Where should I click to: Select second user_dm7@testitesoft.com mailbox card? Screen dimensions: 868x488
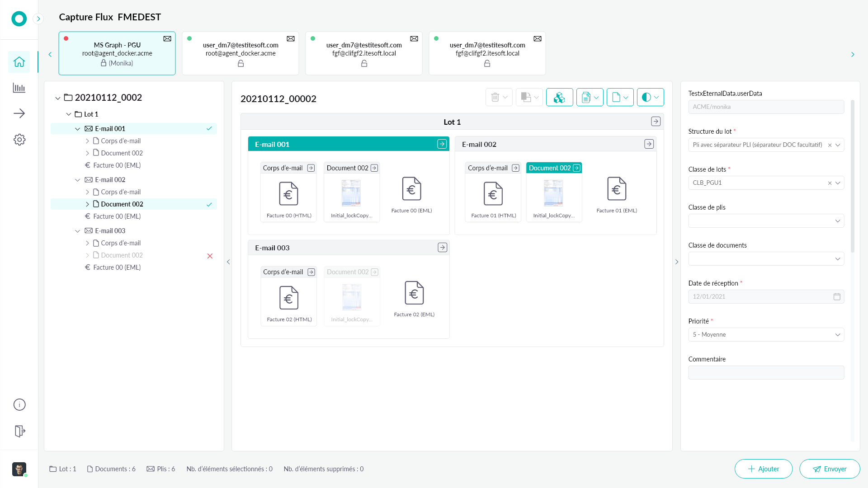pos(364,53)
